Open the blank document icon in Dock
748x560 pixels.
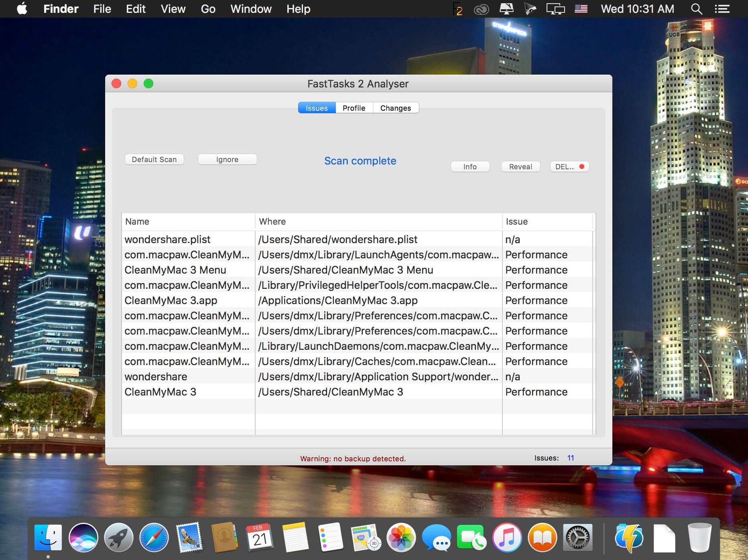[664, 538]
